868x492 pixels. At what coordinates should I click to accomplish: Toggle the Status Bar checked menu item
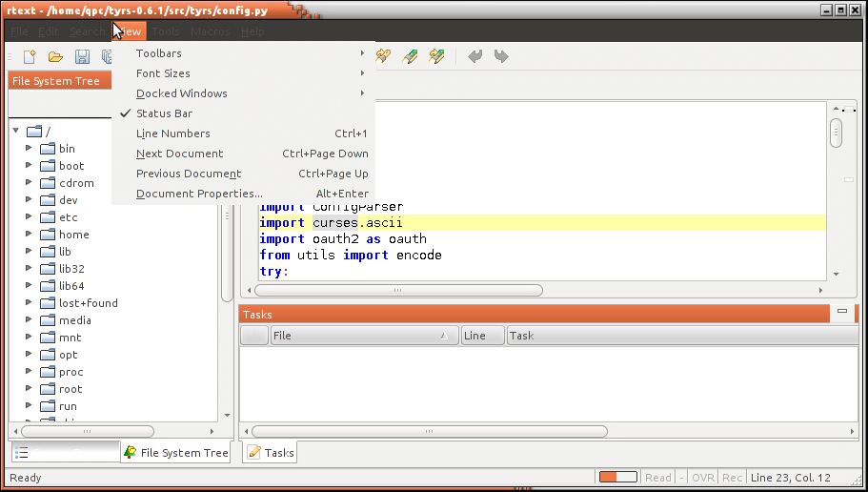point(244,113)
